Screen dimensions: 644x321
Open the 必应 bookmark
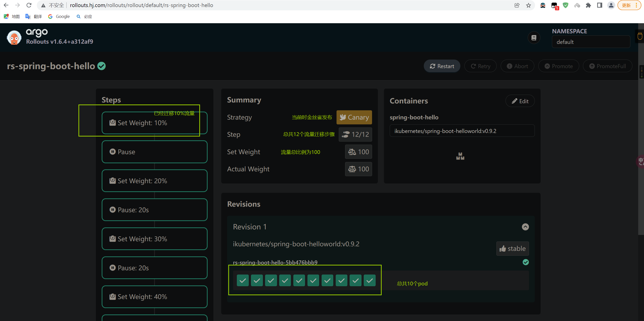click(x=85, y=16)
